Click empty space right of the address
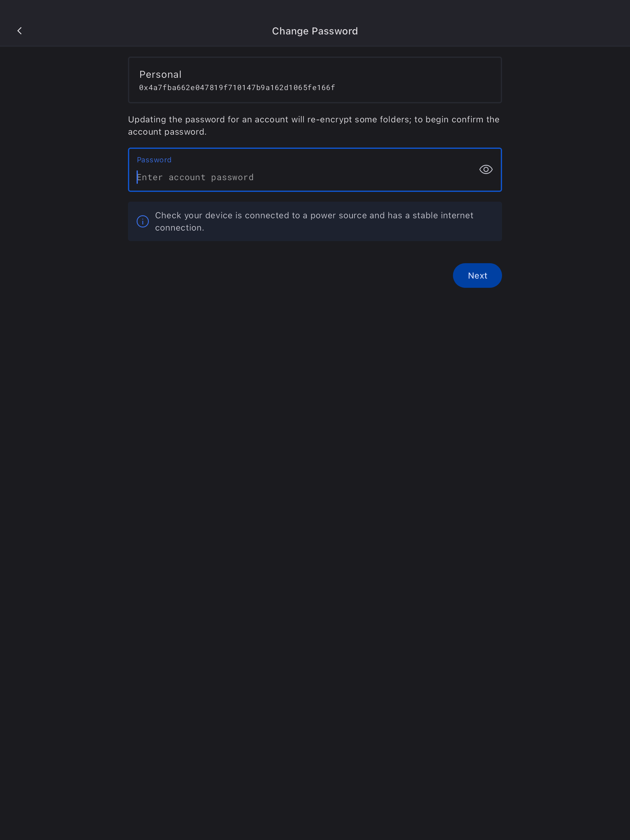Screen dimensions: 630x840 [x=418, y=88]
